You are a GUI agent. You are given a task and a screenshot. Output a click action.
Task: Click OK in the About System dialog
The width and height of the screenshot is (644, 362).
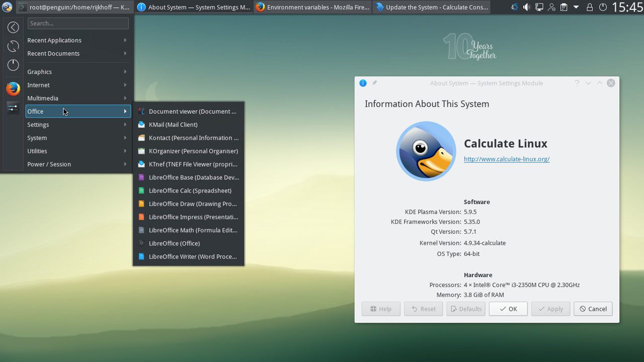pyautogui.click(x=508, y=309)
